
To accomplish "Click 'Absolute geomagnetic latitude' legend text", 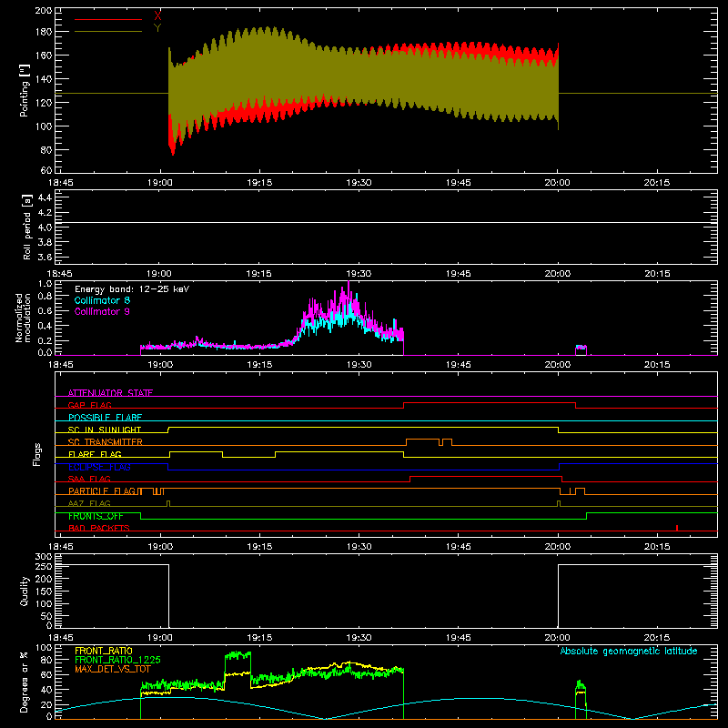I will 629,651.
